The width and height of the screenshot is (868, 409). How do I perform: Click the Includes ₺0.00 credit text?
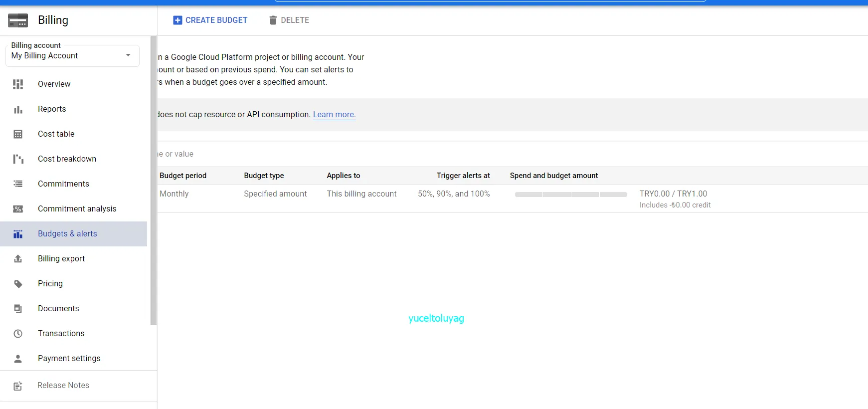click(x=675, y=205)
